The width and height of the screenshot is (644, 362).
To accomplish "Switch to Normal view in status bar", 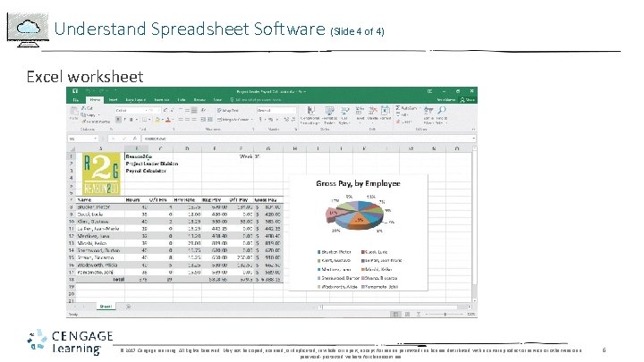I will (395, 314).
